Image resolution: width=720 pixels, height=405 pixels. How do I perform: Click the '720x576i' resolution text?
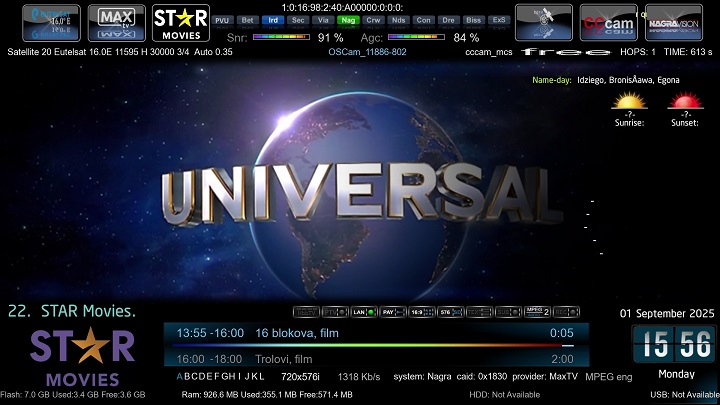pyautogui.click(x=300, y=377)
